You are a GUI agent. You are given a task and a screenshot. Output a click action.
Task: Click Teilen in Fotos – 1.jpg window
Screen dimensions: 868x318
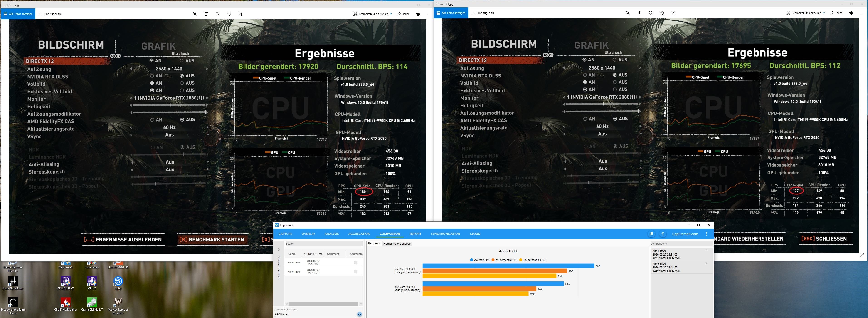[x=403, y=14]
